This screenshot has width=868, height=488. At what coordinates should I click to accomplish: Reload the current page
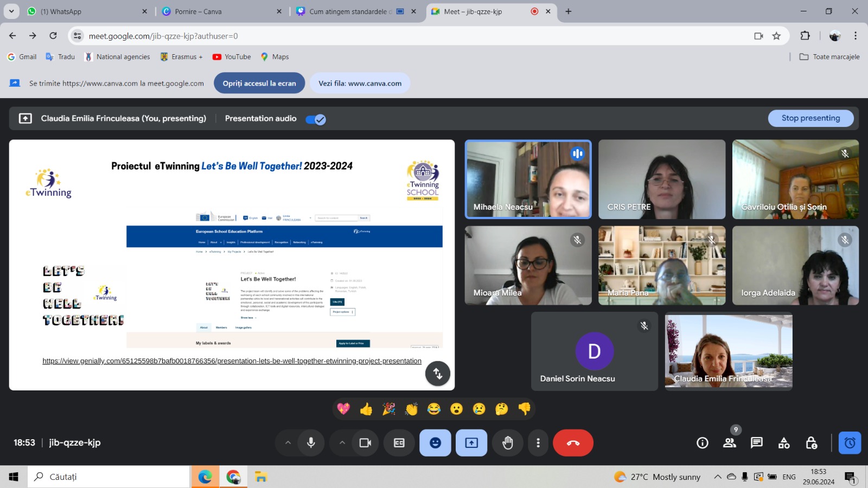coord(53,36)
